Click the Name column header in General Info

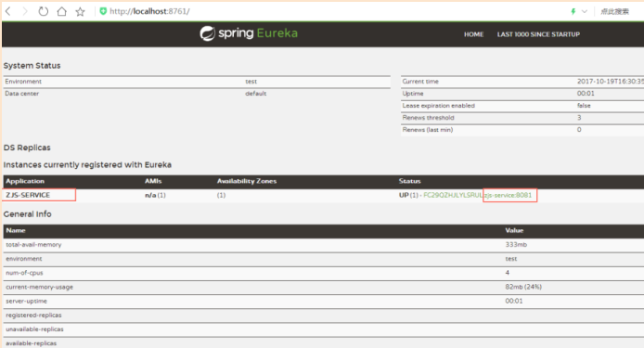16,230
